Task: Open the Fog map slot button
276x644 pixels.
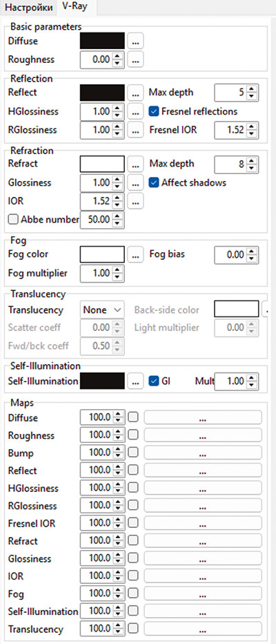Action: 203,594
